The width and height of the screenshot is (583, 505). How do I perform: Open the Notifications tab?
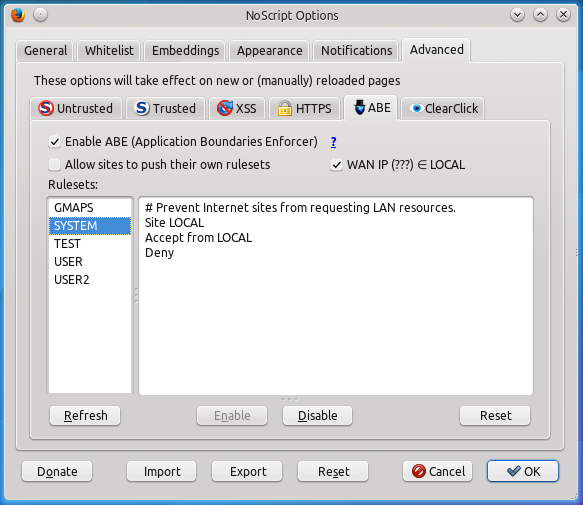(x=356, y=50)
